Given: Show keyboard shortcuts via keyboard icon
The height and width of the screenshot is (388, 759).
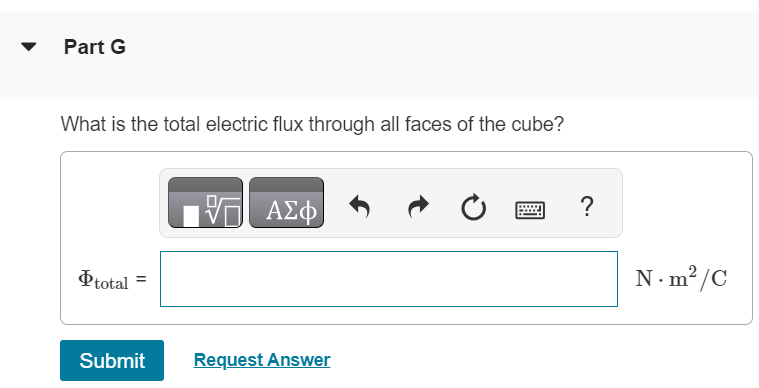Looking at the screenshot, I should pyautogui.click(x=530, y=210).
